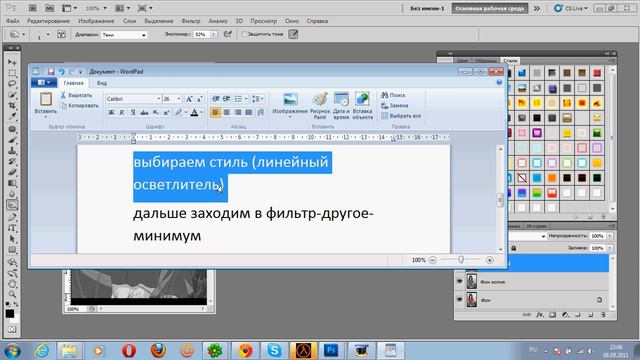Click the Paste clipboard icon in WordPad
Viewport: 640px width, 360px height.
46,99
